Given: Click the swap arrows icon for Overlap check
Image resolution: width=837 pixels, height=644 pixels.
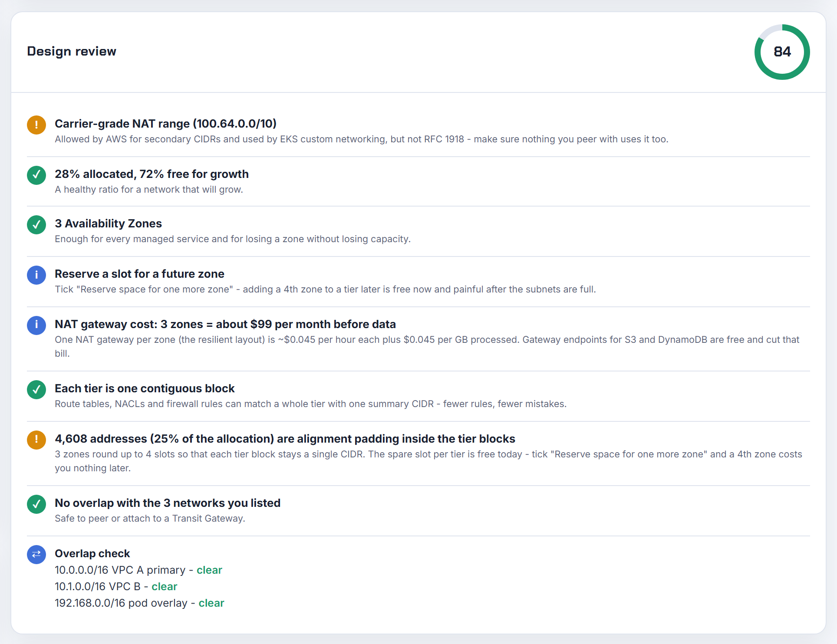Looking at the screenshot, I should pyautogui.click(x=36, y=555).
